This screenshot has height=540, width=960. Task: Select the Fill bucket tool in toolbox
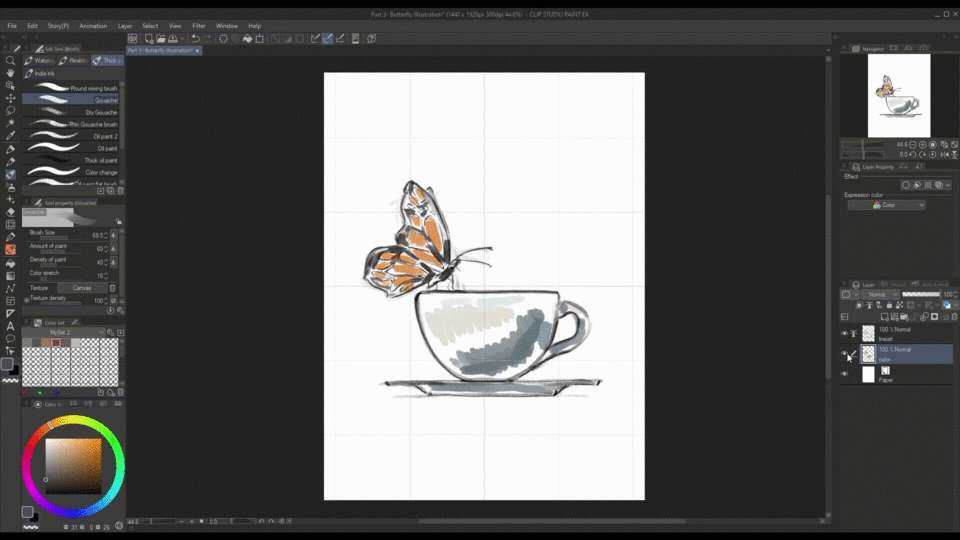click(10, 263)
